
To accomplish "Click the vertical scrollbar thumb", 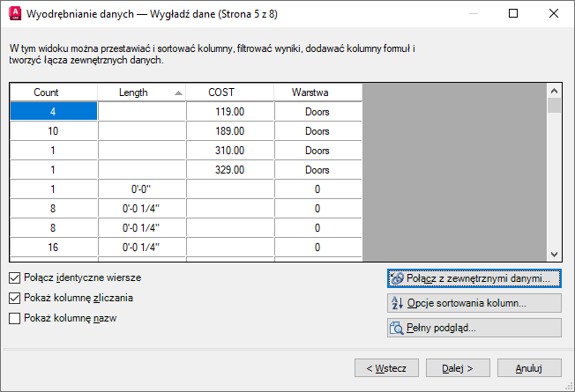I will tap(554, 105).
